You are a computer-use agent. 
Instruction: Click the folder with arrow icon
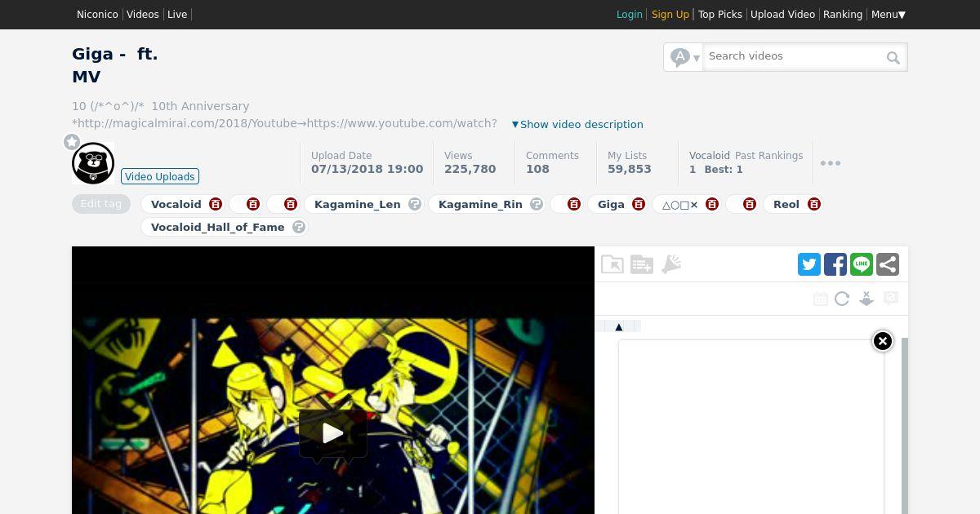pyautogui.click(x=612, y=264)
